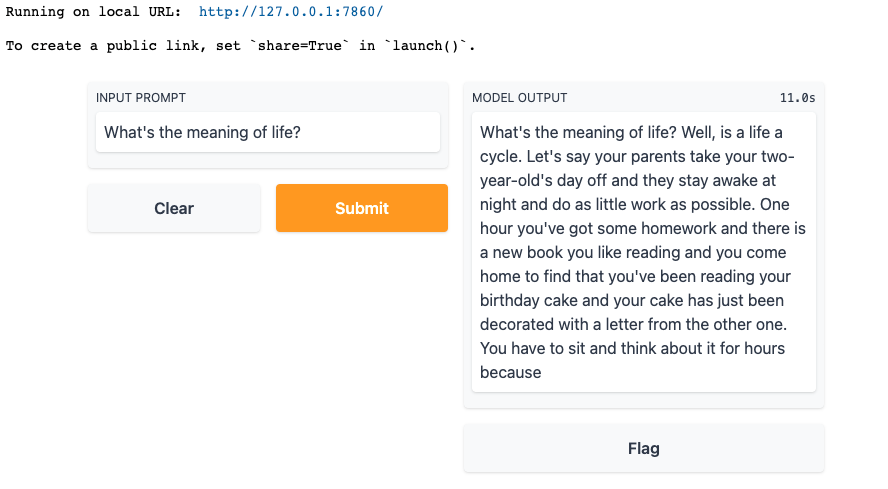Click the launch() code text
This screenshot has height=489, width=888.
[427, 46]
